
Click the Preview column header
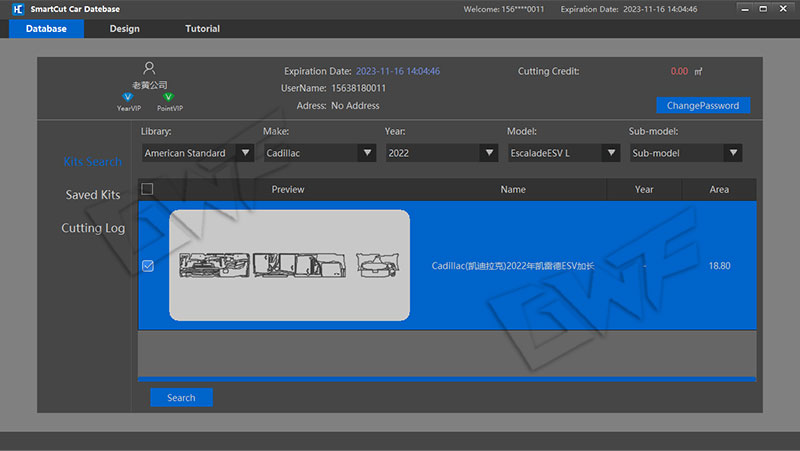288,189
